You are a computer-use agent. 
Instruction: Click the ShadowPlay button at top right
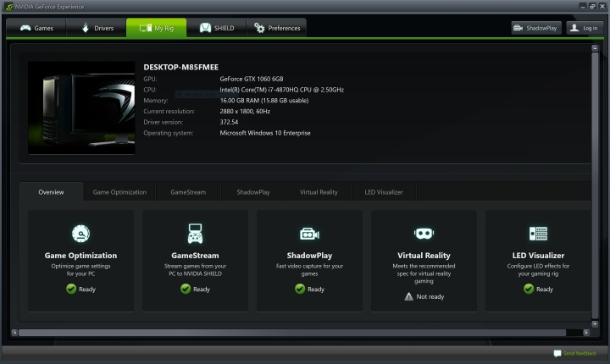[536, 28]
